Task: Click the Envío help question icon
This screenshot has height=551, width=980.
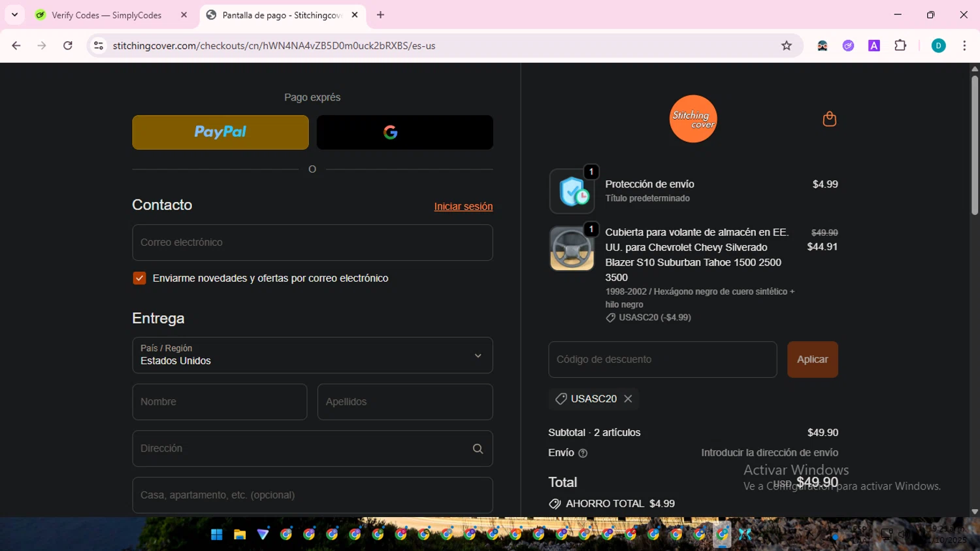Action: click(x=583, y=453)
